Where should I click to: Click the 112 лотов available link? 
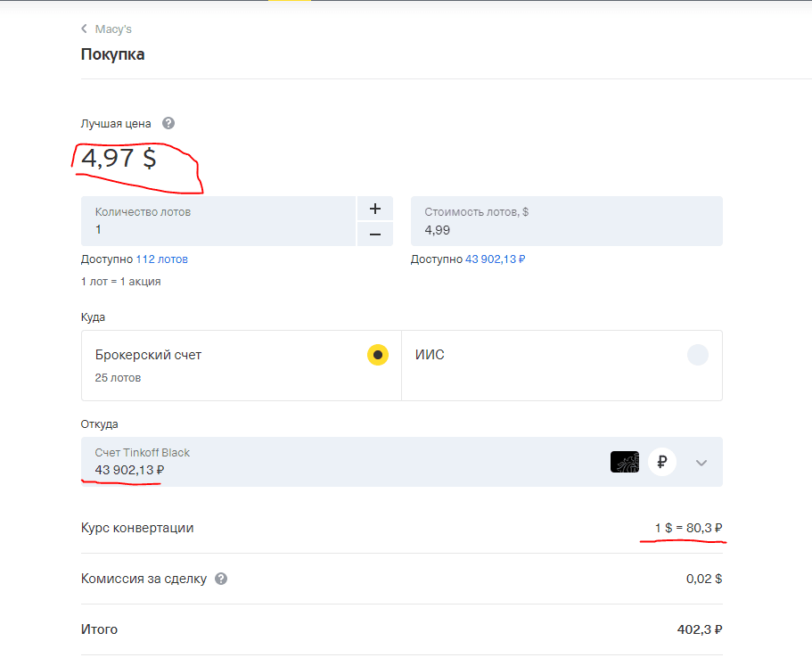point(161,259)
